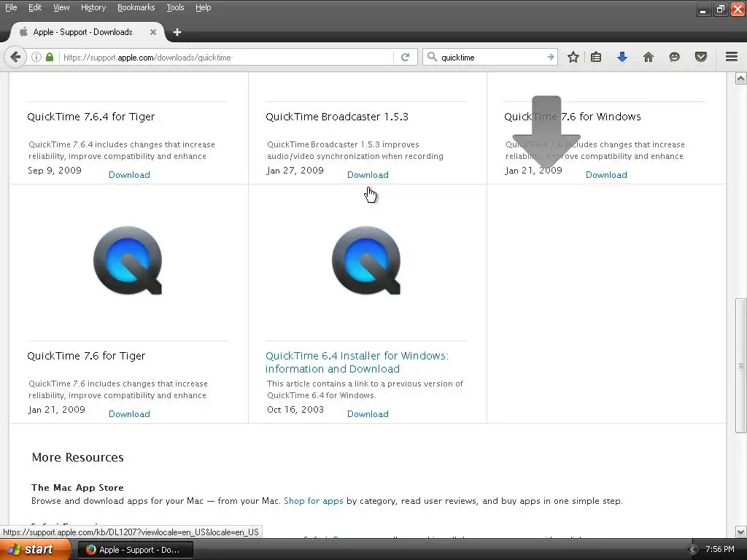This screenshot has height=560, width=747.
Task: View the green secure connection padlock
Action: pyautogui.click(x=50, y=57)
